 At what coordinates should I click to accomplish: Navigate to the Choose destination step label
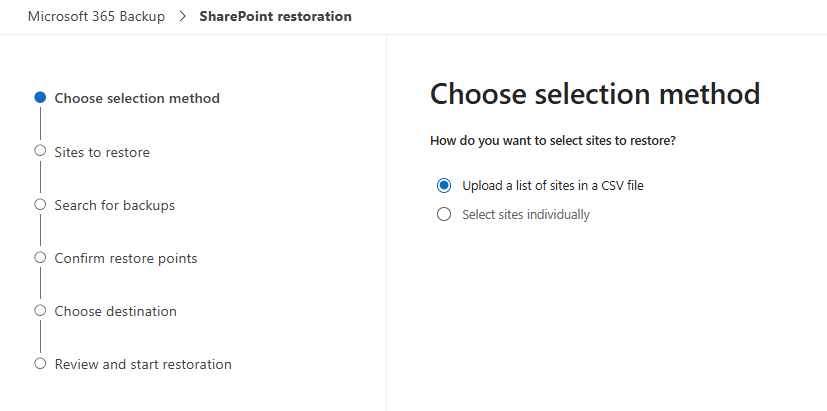coord(115,311)
